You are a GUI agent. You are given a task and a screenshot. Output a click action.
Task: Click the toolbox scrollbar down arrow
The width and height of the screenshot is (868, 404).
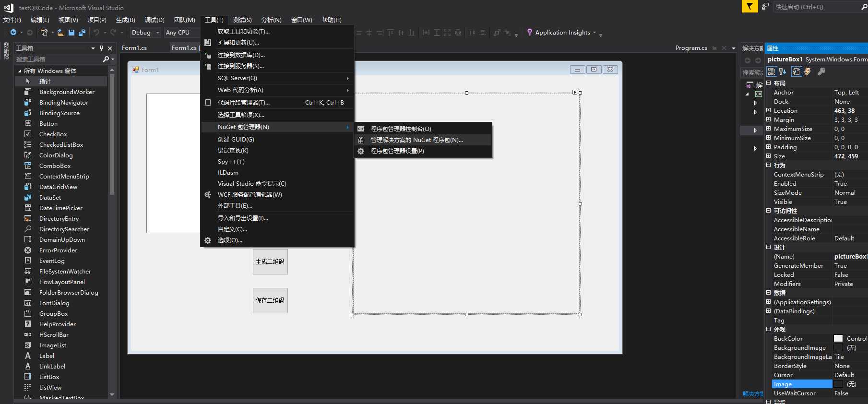(112, 394)
